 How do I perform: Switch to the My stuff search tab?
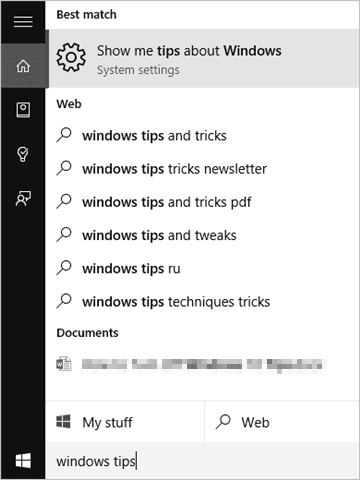coord(125,422)
